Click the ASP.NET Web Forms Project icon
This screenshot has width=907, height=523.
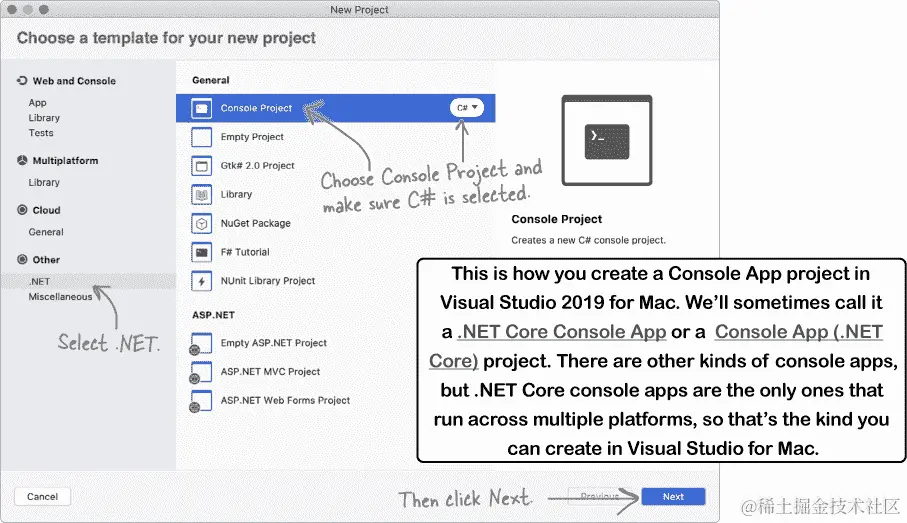tap(200, 401)
